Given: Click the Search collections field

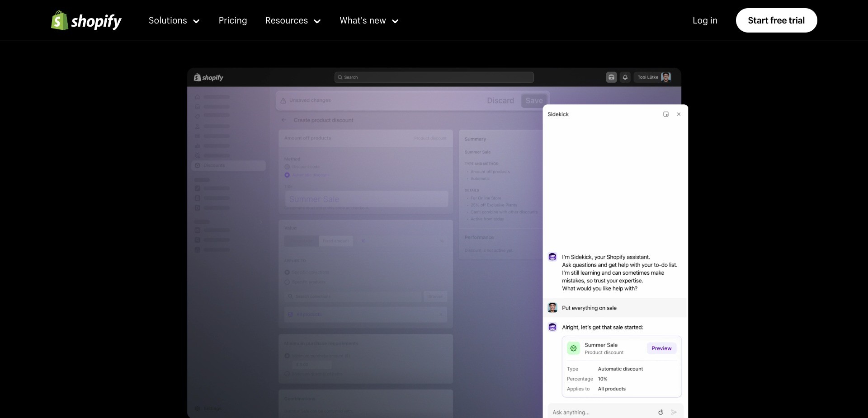Looking at the screenshot, I should pyautogui.click(x=353, y=296).
